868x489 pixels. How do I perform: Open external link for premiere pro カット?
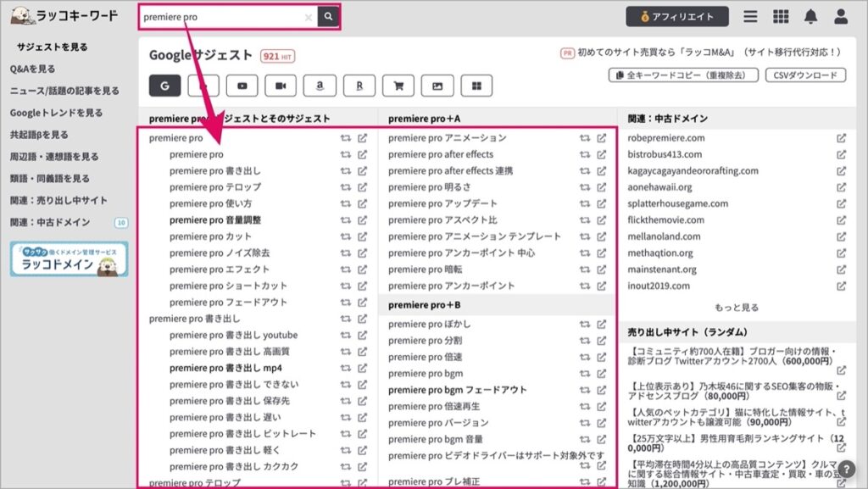[x=362, y=236]
